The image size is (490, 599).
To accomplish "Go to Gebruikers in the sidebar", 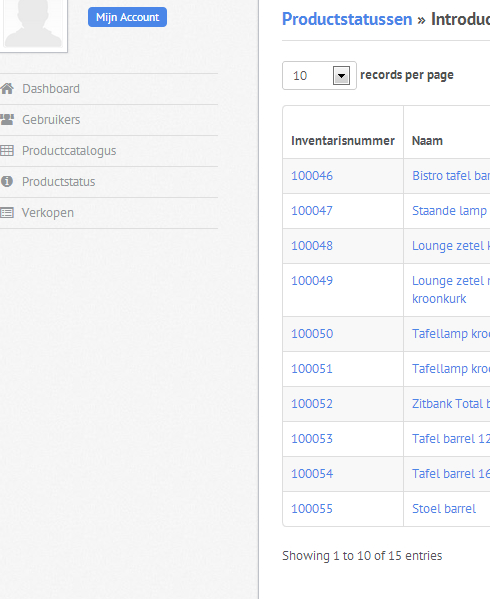I will coord(51,120).
